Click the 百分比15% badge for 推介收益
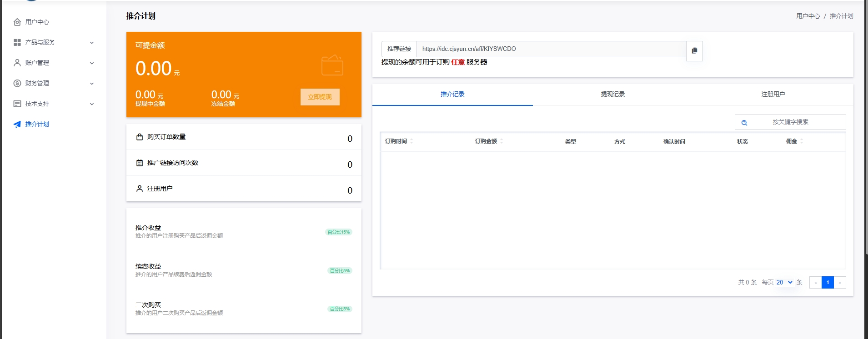This screenshot has width=868, height=339. pyautogui.click(x=339, y=232)
